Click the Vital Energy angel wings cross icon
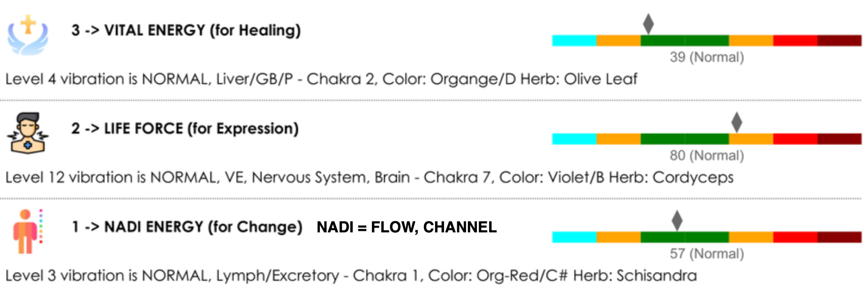Image resolution: width=868 pixels, height=292 pixels. click(x=28, y=34)
